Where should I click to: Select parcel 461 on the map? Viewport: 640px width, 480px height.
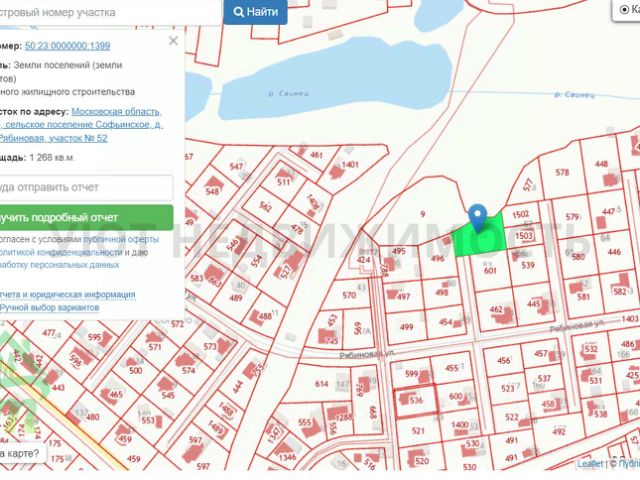pos(316,155)
